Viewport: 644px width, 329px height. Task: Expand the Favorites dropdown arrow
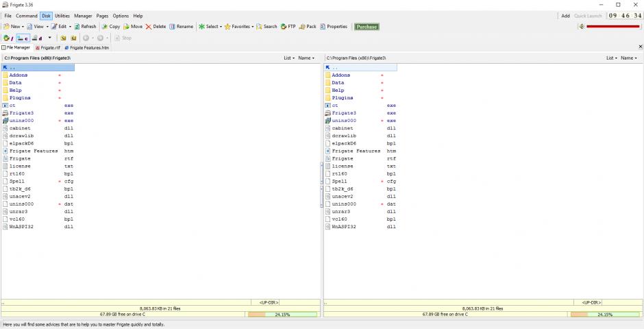[253, 27]
